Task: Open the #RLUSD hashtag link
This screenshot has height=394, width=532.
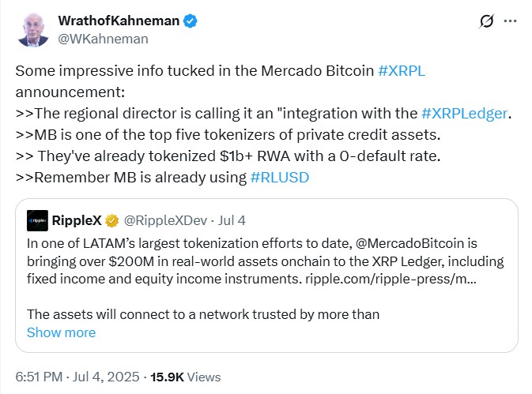Action: point(280,178)
